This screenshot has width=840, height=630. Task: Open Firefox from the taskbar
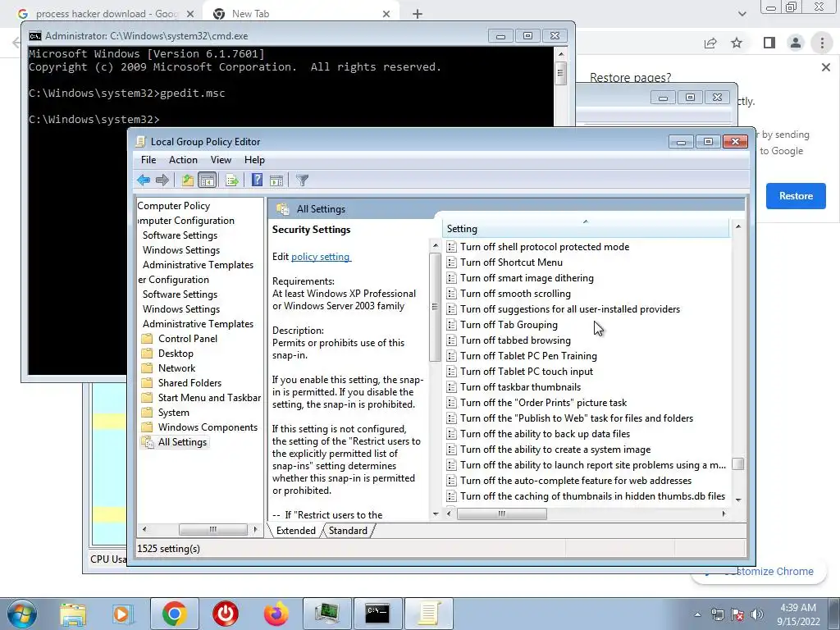click(x=276, y=614)
